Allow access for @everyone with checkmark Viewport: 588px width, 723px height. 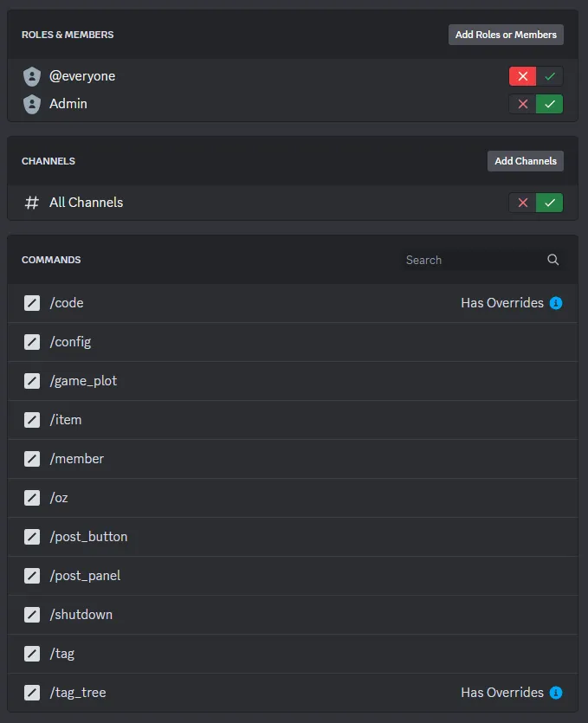550,76
